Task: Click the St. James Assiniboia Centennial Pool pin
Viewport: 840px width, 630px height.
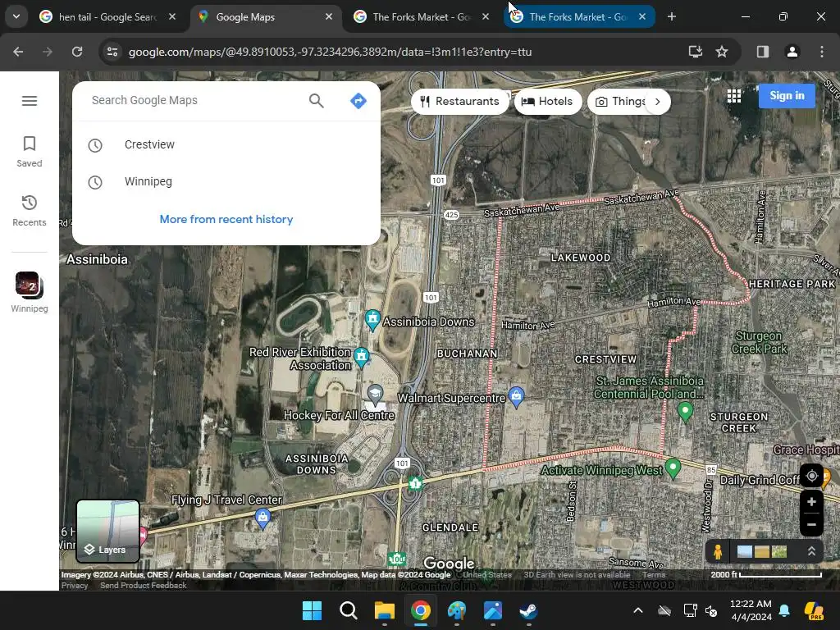Action: (x=685, y=412)
